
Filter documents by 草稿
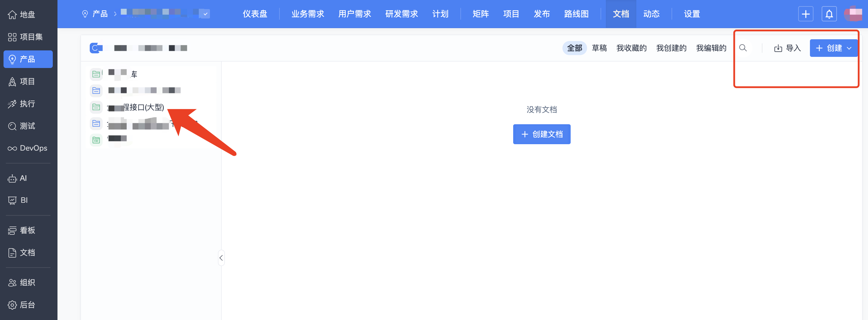pos(599,48)
